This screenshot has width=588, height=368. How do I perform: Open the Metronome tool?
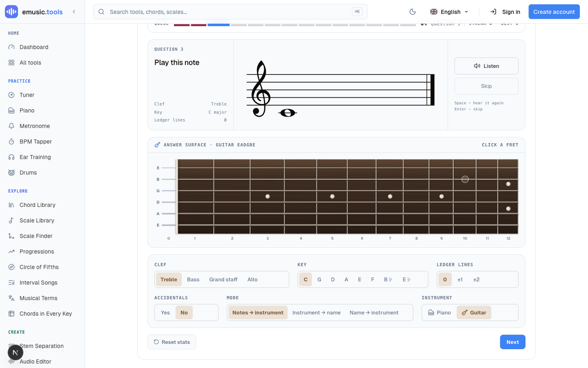pyautogui.click(x=42, y=126)
